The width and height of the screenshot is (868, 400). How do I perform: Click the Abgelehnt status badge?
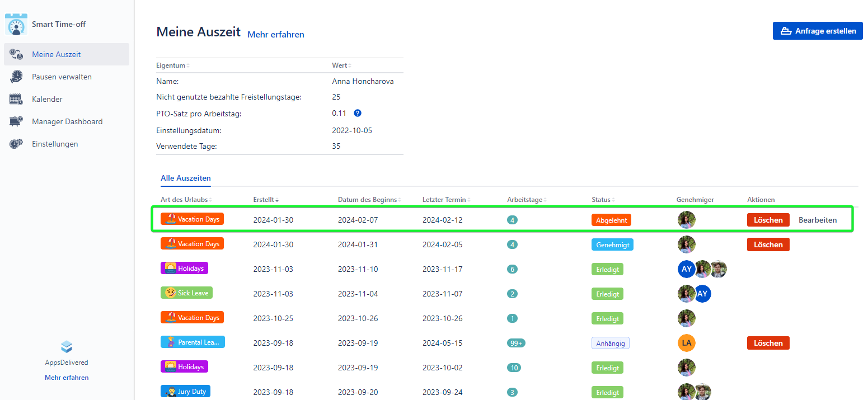click(x=611, y=220)
